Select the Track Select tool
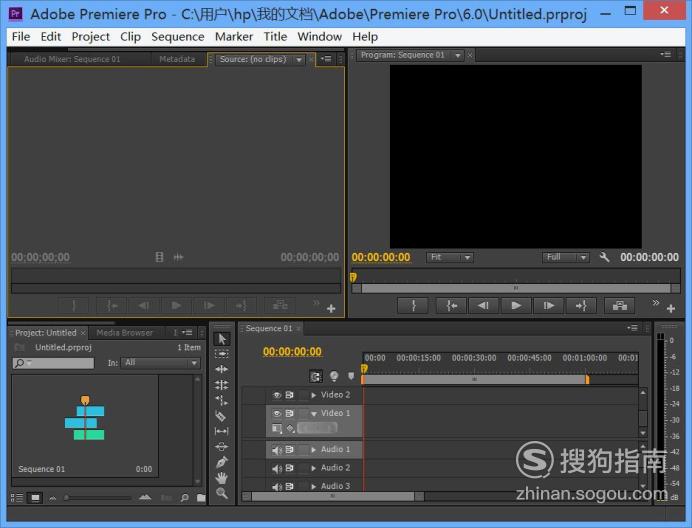 coord(222,354)
